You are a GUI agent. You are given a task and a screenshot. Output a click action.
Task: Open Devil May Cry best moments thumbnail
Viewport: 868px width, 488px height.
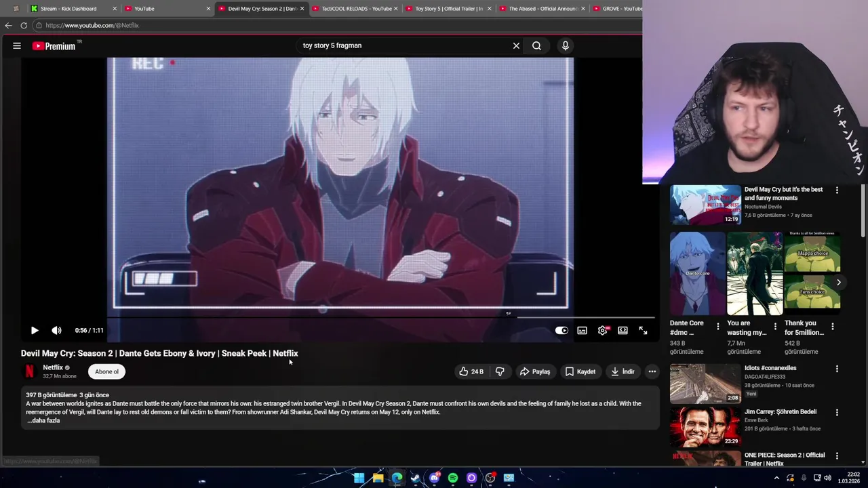pyautogui.click(x=705, y=205)
